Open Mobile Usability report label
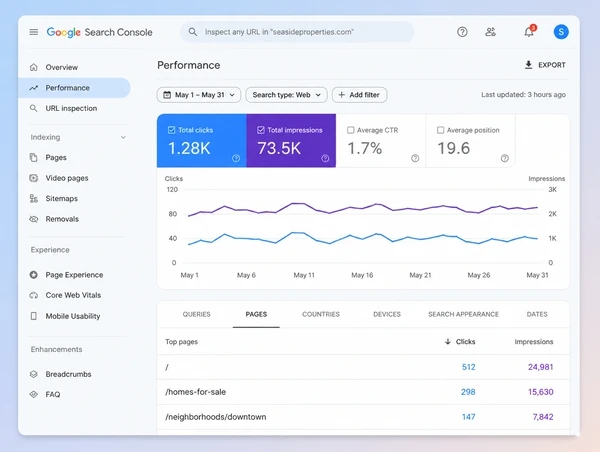Viewport: 600px width, 452px height. click(73, 316)
